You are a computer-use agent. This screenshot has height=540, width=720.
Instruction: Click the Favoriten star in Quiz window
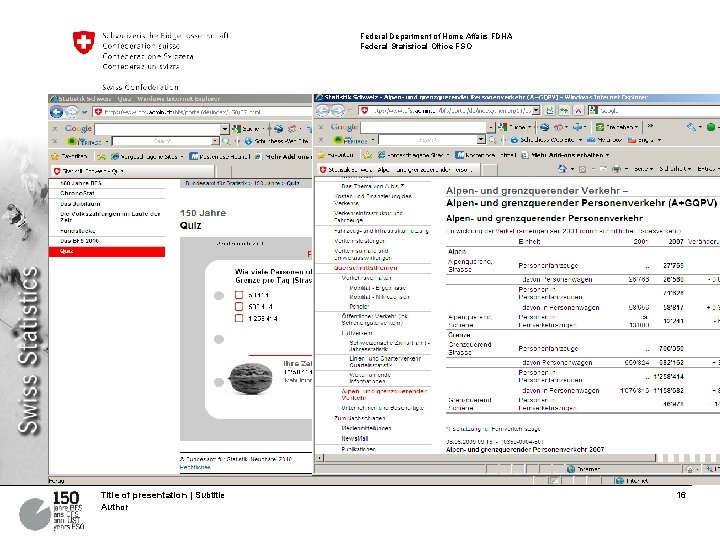click(x=55, y=157)
